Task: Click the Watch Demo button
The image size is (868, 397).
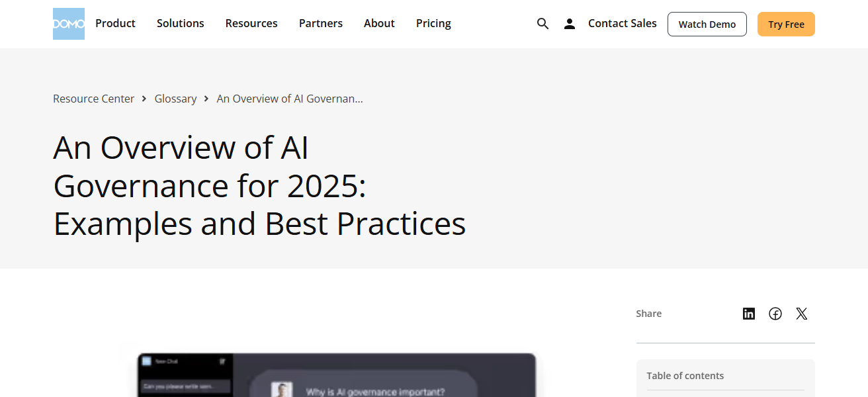Action: coord(707,24)
